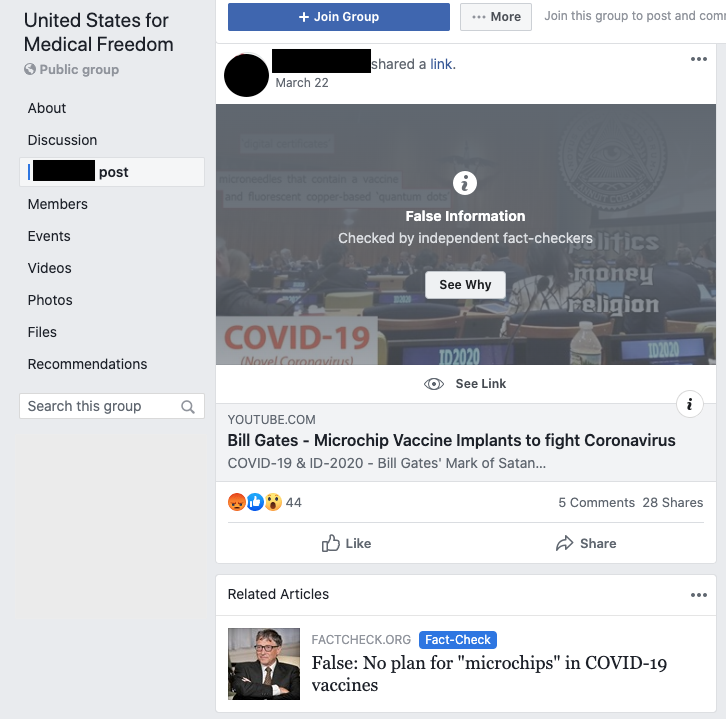Click the See Why button
This screenshot has height=719, width=726.
point(465,285)
